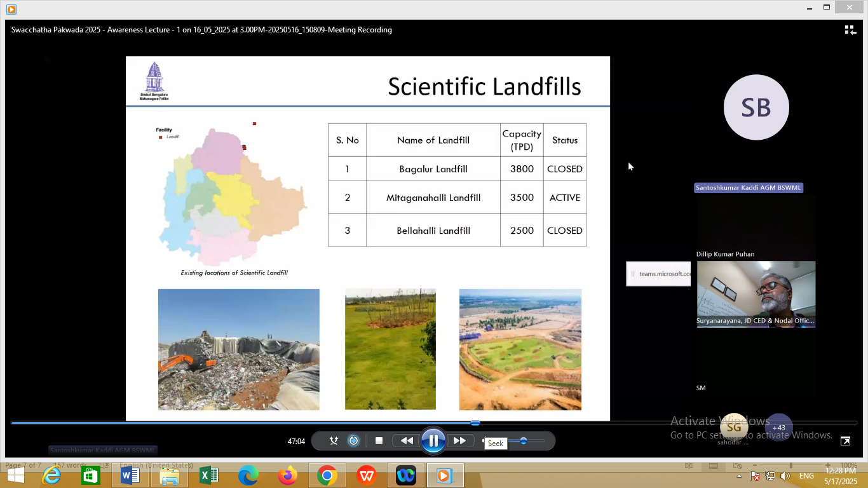This screenshot has width=868, height=488.
Task: Open Google Chrome from the taskbar
Action: (x=327, y=475)
